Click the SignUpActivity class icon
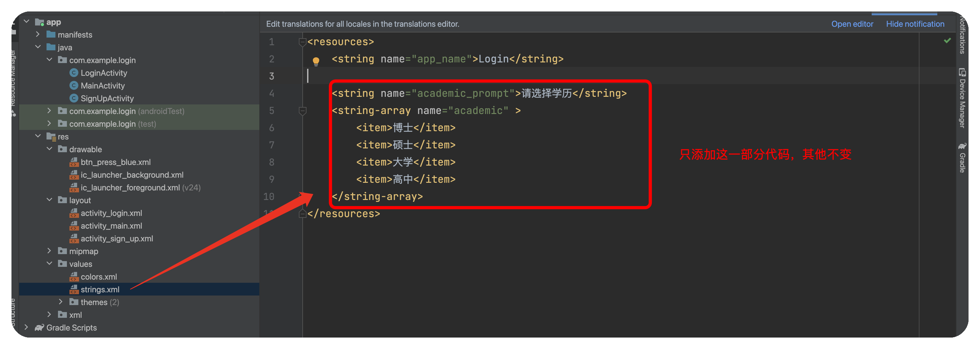 [x=74, y=98]
